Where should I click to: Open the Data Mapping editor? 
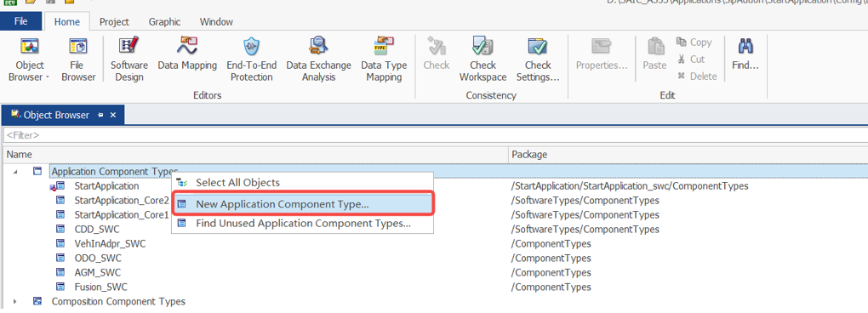point(187,54)
